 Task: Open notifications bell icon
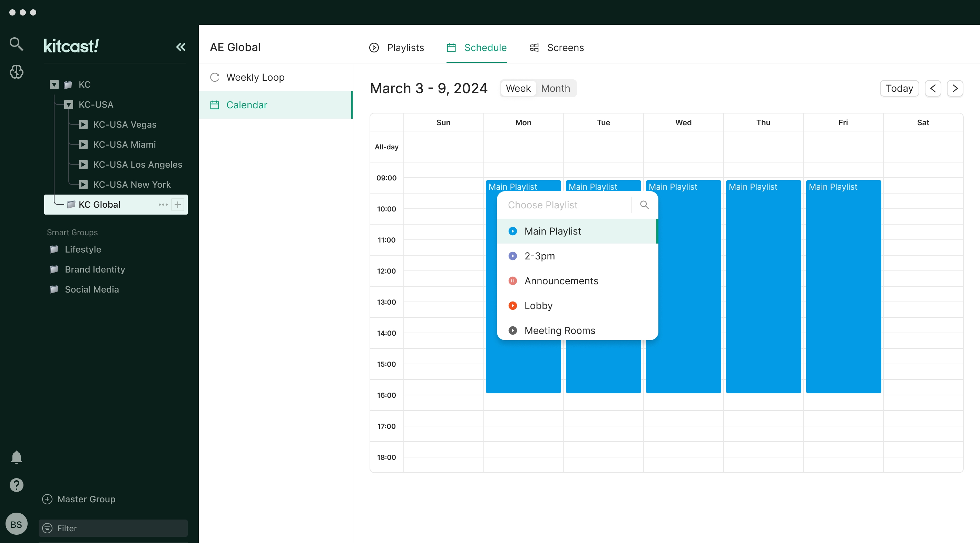point(16,457)
